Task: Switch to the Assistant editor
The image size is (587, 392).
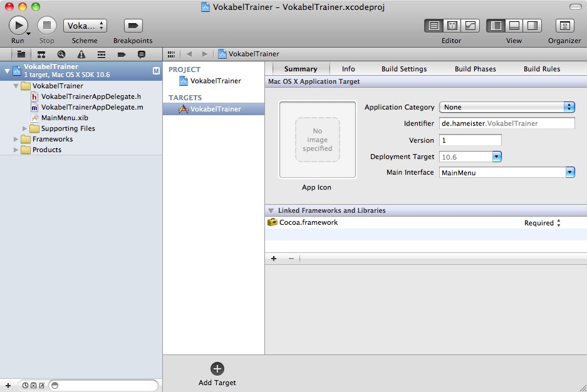Action: pyautogui.click(x=452, y=26)
